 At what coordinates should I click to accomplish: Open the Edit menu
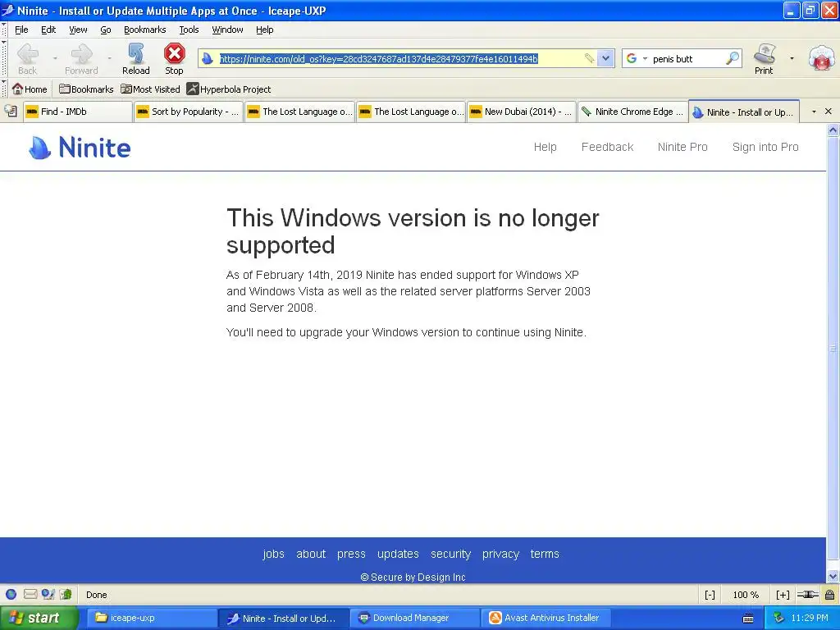[x=48, y=30]
